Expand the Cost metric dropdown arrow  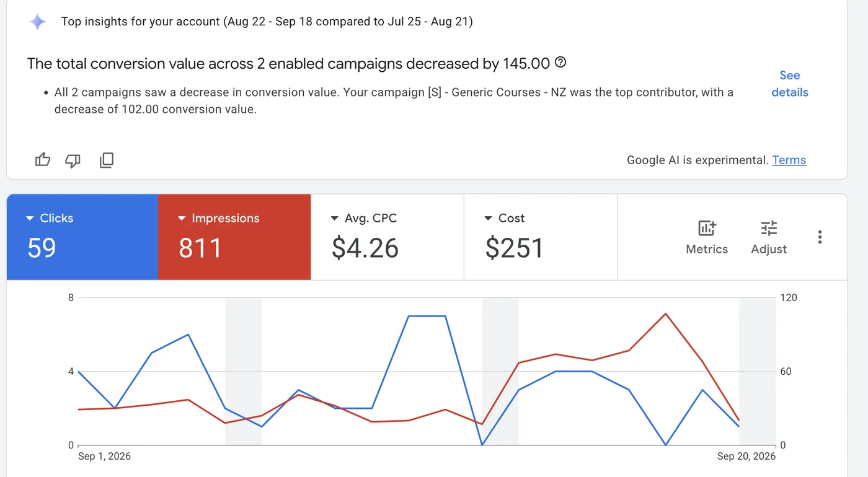click(x=489, y=219)
